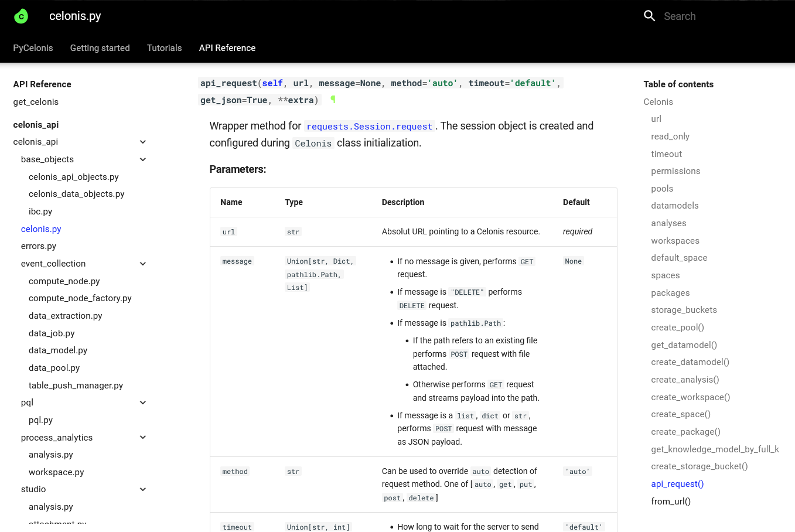The width and height of the screenshot is (795, 532).
Task: Collapse the celonis_api section chevron
Action: click(x=143, y=142)
